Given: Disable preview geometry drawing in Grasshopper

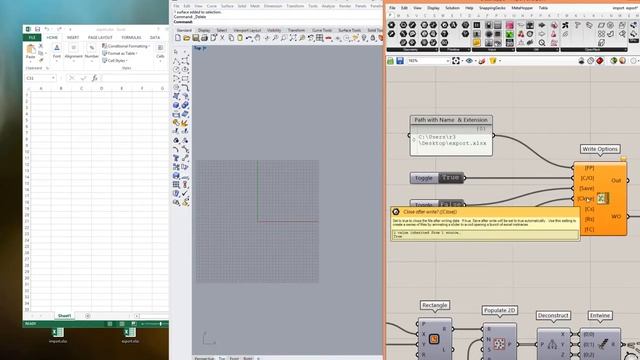Looking at the screenshot, I should pos(582,61).
